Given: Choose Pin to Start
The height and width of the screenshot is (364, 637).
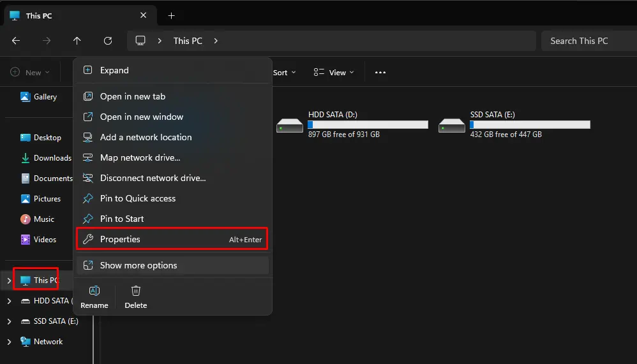Looking at the screenshot, I should (172, 219).
